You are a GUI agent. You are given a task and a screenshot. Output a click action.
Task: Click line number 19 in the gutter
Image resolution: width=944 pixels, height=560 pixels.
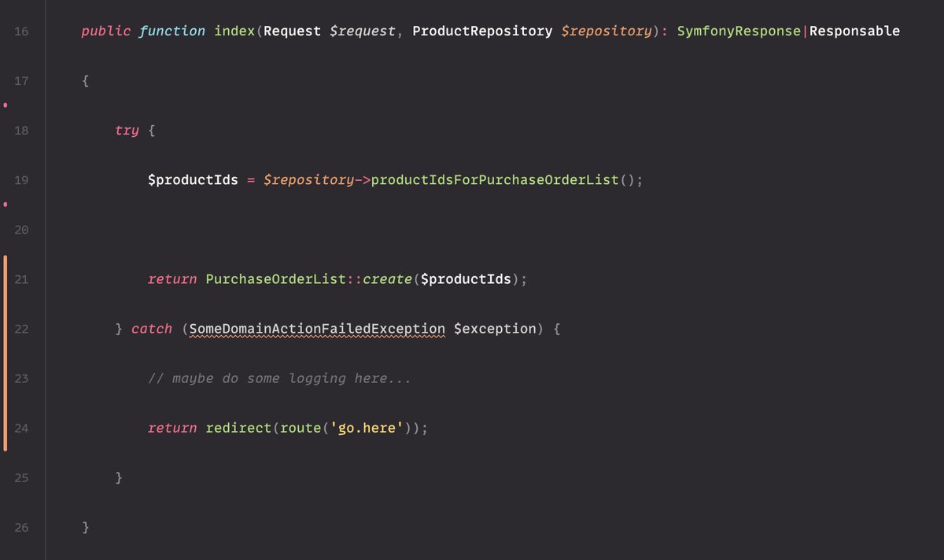(x=21, y=180)
